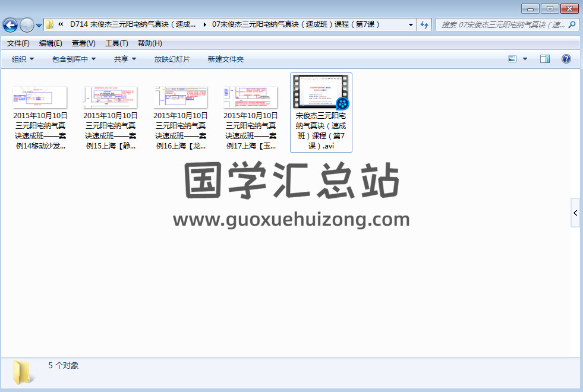Select the 07 第7课 folder breadcrumb
583x392 pixels.
tap(295, 24)
